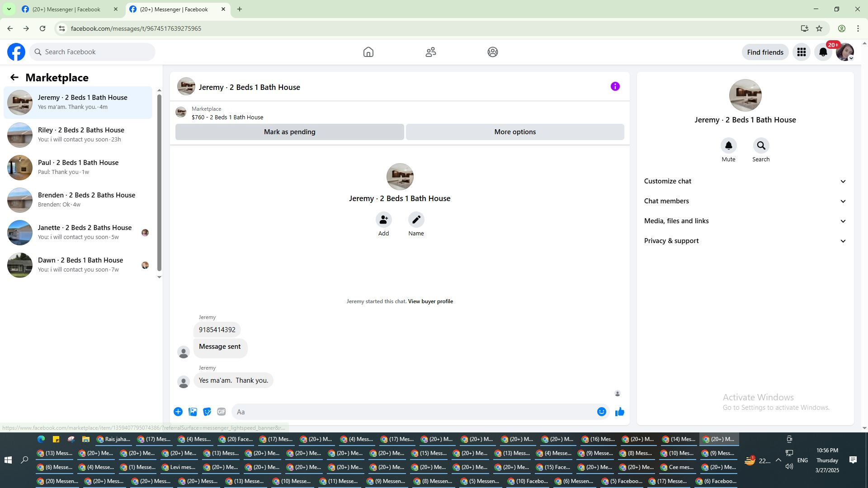Click the page scrollbar down arrow
This screenshot has height=488, width=868.
[865, 428]
